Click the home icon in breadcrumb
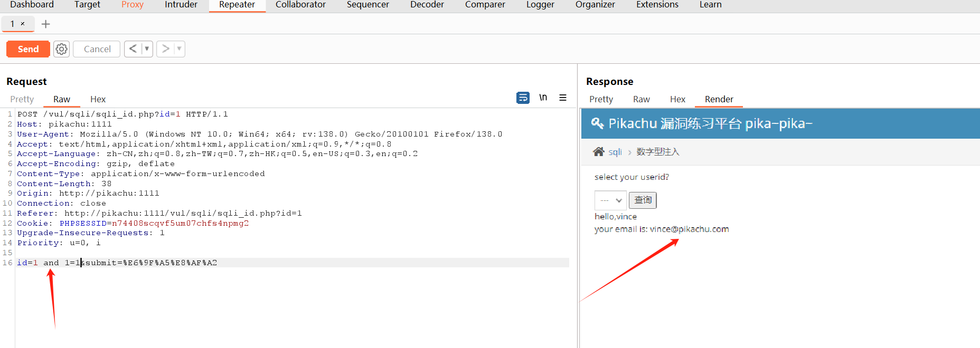The image size is (980, 348). 599,152
